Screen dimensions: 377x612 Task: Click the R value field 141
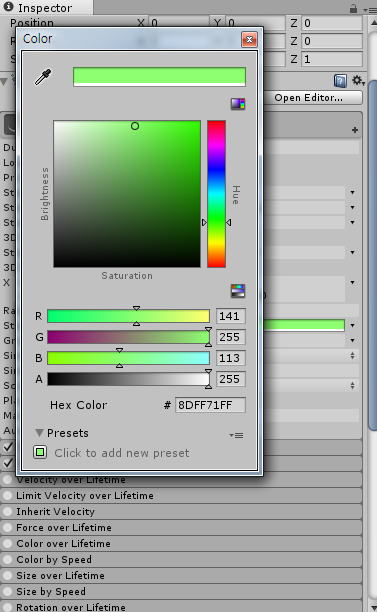pyautogui.click(x=231, y=316)
